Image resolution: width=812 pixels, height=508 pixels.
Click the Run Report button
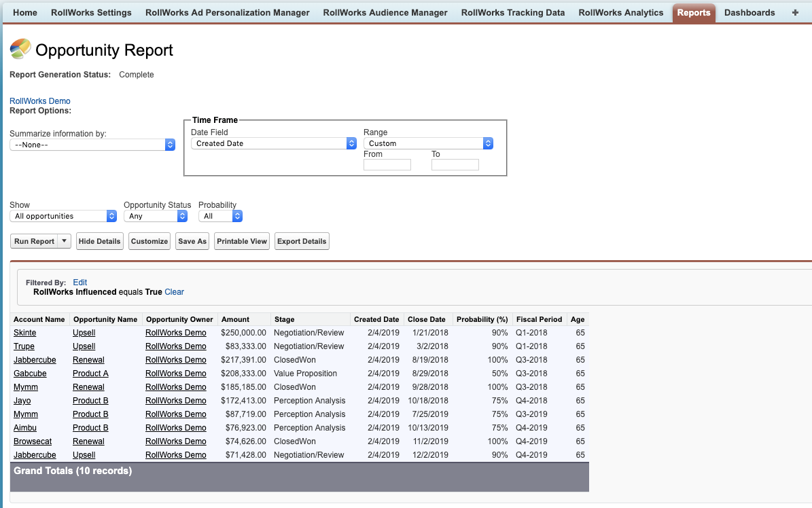point(33,240)
